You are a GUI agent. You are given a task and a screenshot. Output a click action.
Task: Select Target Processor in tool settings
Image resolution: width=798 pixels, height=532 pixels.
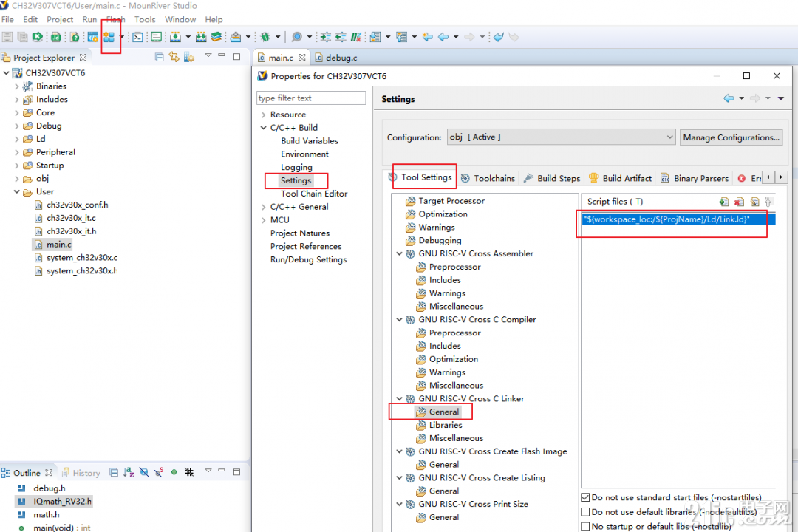[x=451, y=201]
